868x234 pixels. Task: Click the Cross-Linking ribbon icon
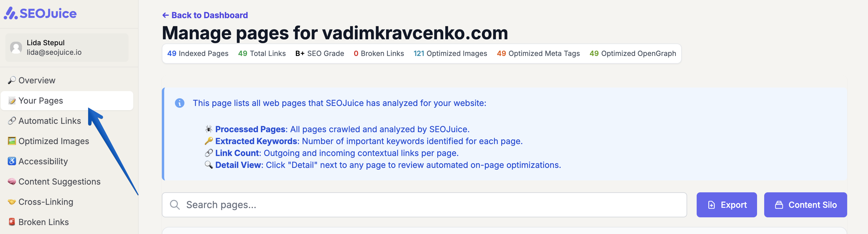point(12,202)
